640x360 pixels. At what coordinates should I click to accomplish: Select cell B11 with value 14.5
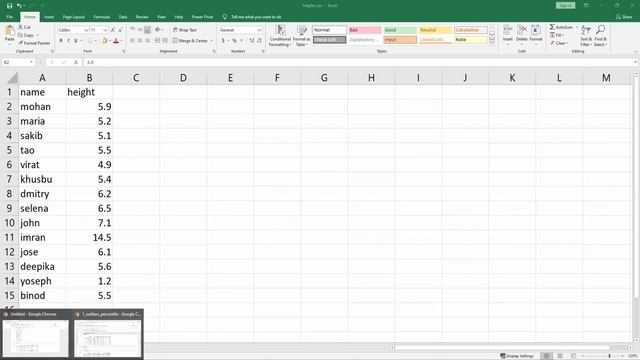[x=89, y=238]
